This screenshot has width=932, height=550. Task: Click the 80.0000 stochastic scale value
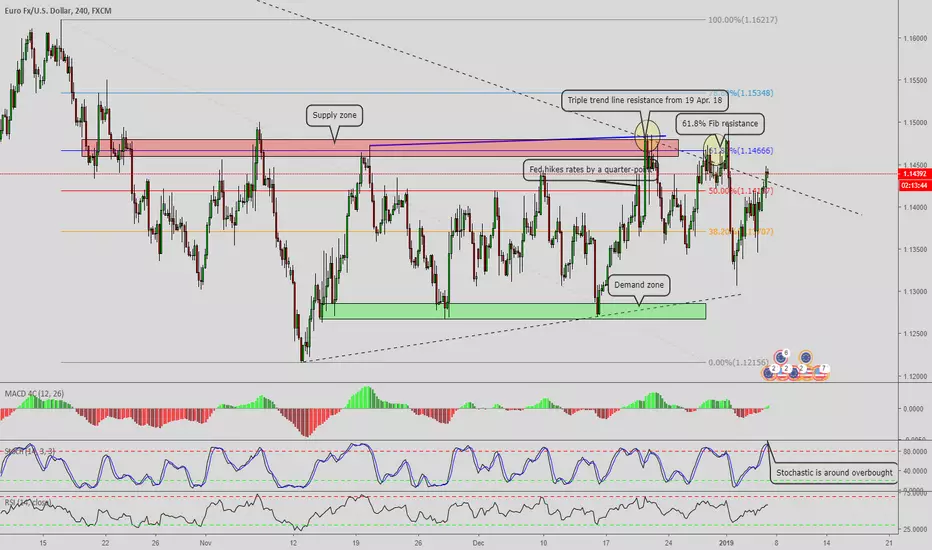915,452
